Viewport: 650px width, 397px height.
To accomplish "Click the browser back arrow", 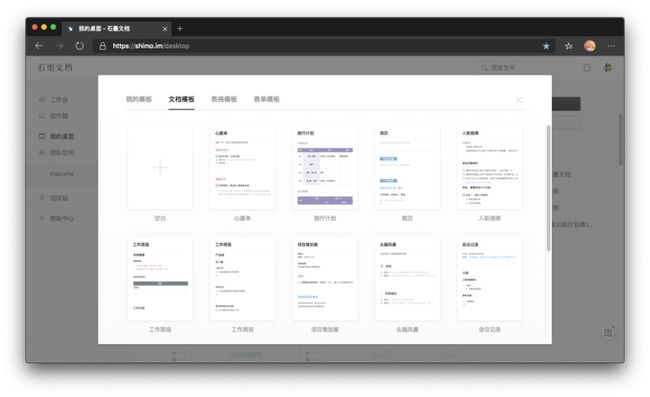I will click(39, 46).
